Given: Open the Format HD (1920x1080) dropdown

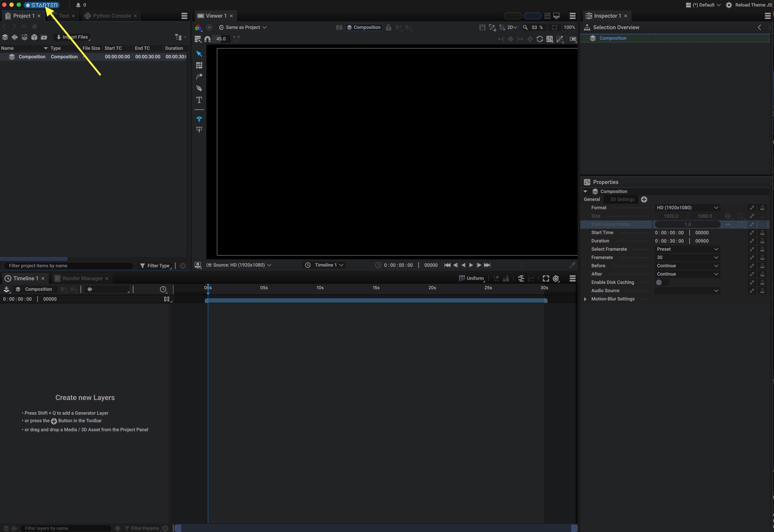Looking at the screenshot, I should (687, 208).
